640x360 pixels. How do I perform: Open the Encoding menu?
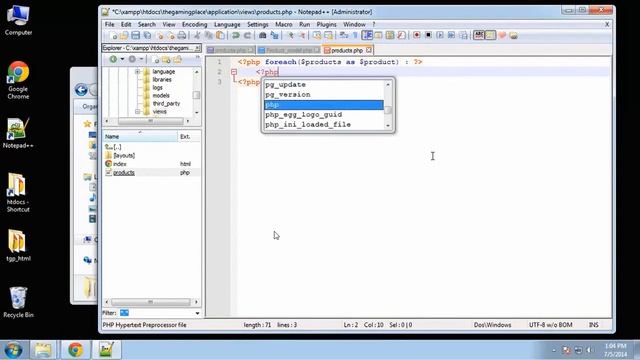click(x=194, y=24)
